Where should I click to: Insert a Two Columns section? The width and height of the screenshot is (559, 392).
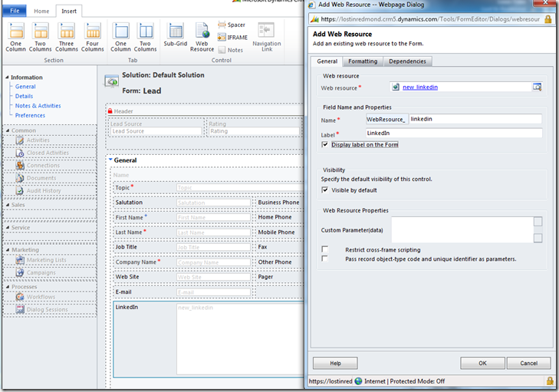tap(41, 37)
